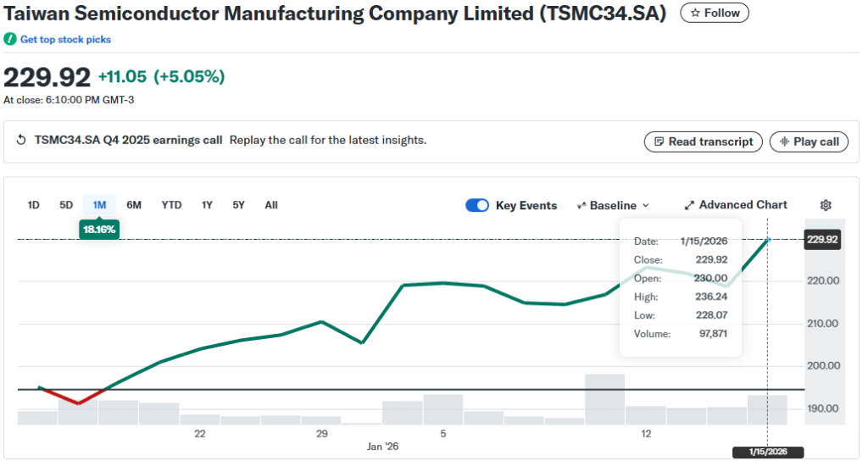This screenshot has width=868, height=461.
Task: Switch to the 6M time range
Action: [x=134, y=205]
